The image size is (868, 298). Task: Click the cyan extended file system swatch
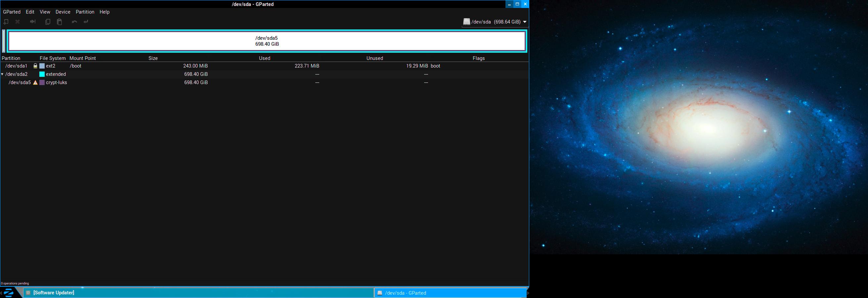pyautogui.click(x=42, y=74)
